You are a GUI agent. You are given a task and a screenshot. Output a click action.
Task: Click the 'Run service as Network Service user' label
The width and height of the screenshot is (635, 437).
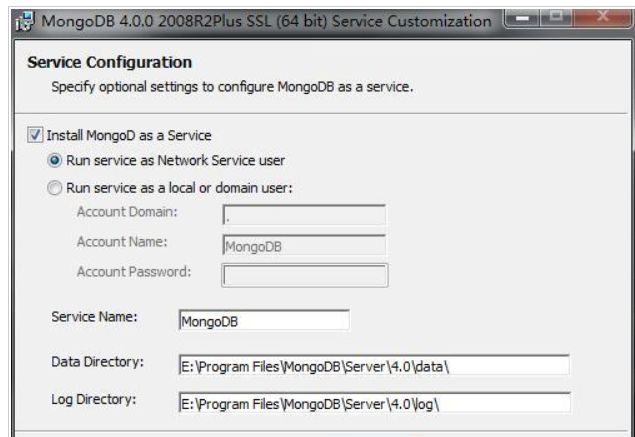point(176,160)
